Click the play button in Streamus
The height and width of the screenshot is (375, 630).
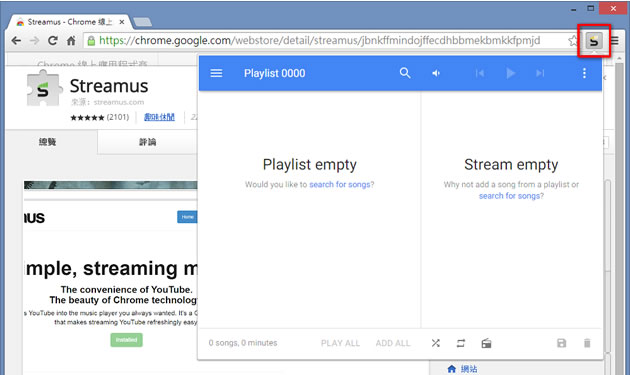[511, 73]
